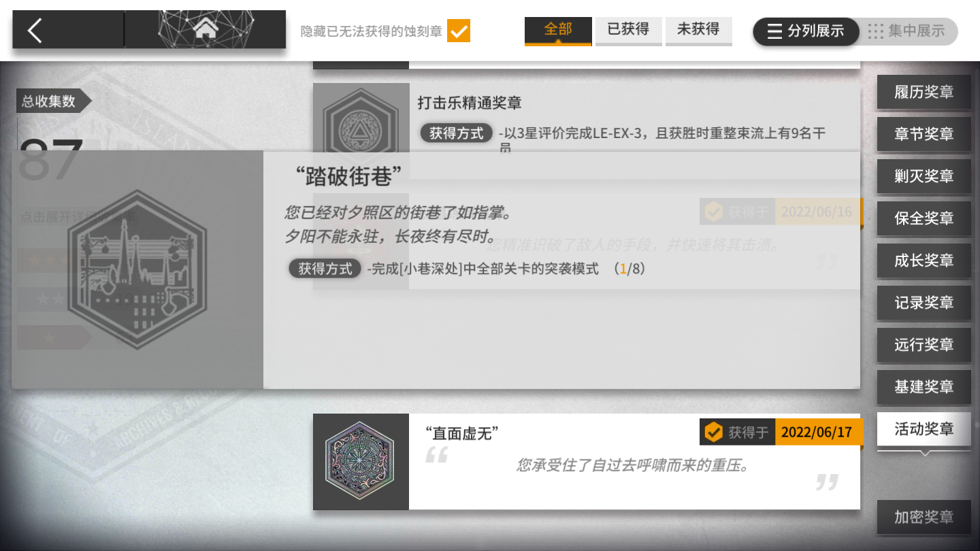The image size is (980, 551).
Task: Open the 履历奖章 category
Action: click(x=924, y=92)
